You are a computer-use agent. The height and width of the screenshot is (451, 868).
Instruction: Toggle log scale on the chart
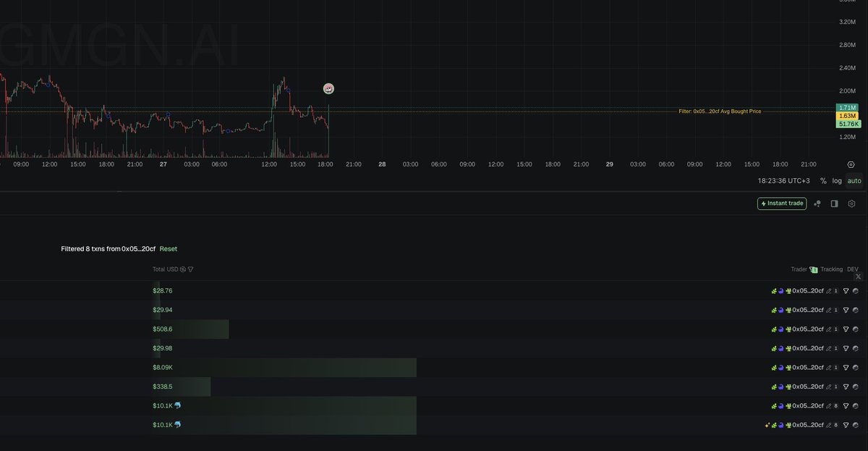point(837,181)
